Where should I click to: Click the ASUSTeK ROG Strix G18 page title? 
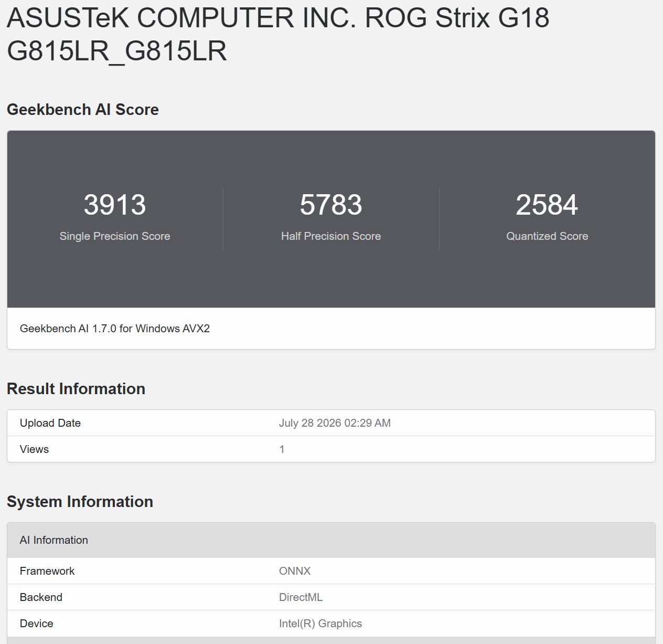(x=278, y=34)
